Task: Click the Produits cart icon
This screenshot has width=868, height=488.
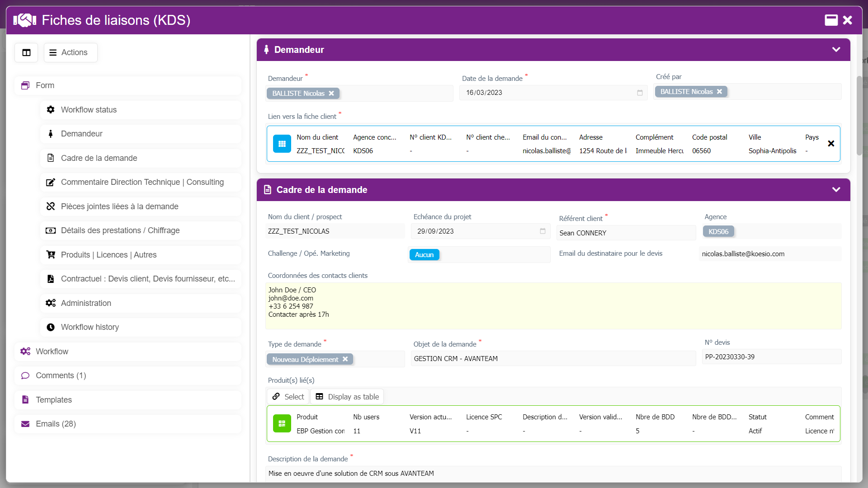Action: pos(51,255)
